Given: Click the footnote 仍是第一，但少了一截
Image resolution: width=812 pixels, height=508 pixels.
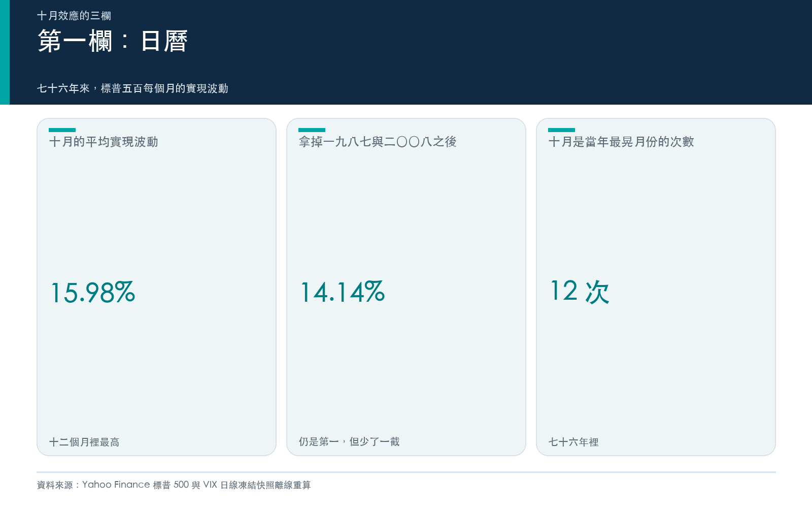Looking at the screenshot, I should (349, 441).
